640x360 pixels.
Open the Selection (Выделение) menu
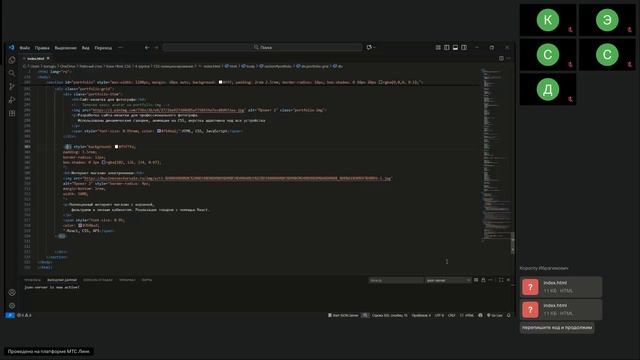[x=65, y=48]
